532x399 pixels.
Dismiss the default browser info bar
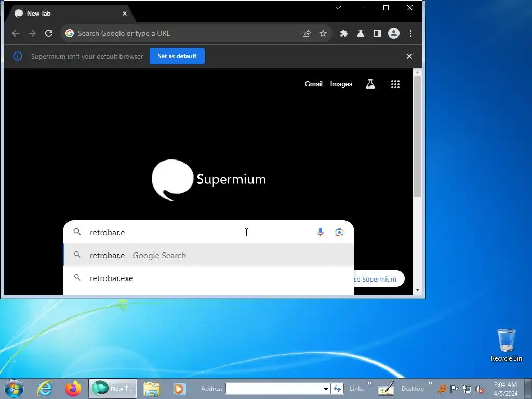409,56
